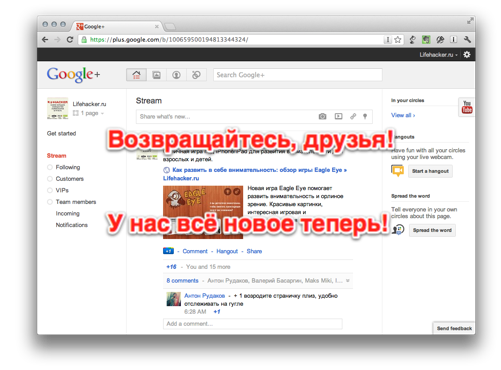Image resolution: width=501 pixels, height=370 pixels.
Task: Click Comment link under post
Action: [195, 251]
